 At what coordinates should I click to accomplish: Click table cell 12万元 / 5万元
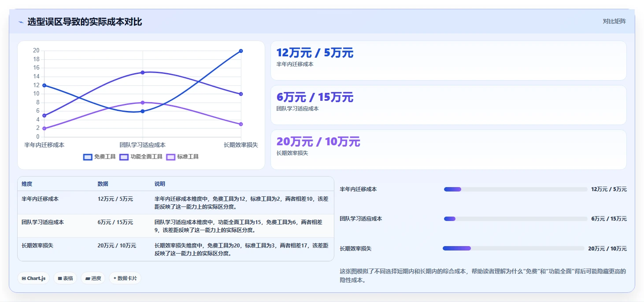[x=115, y=199]
